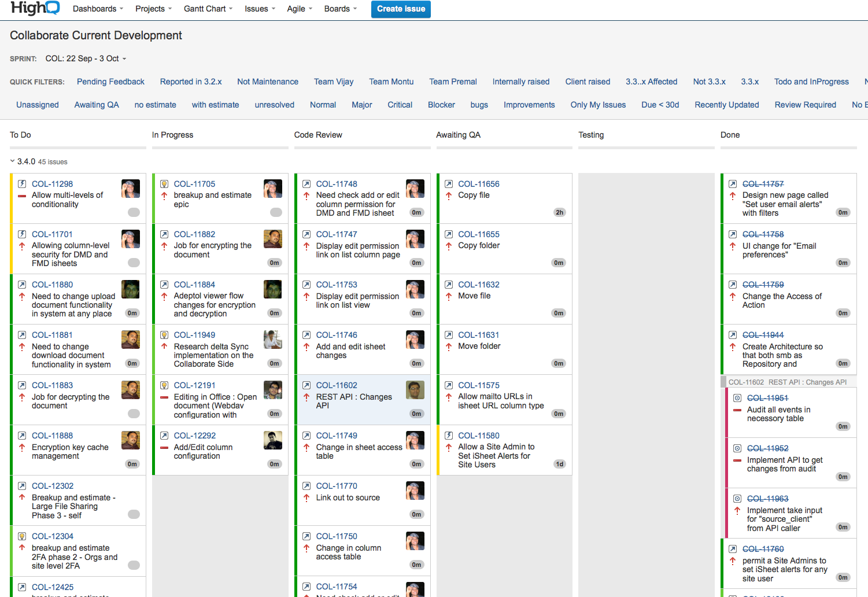Open issue COL-11656 via its link
The height and width of the screenshot is (597, 868).
click(478, 183)
